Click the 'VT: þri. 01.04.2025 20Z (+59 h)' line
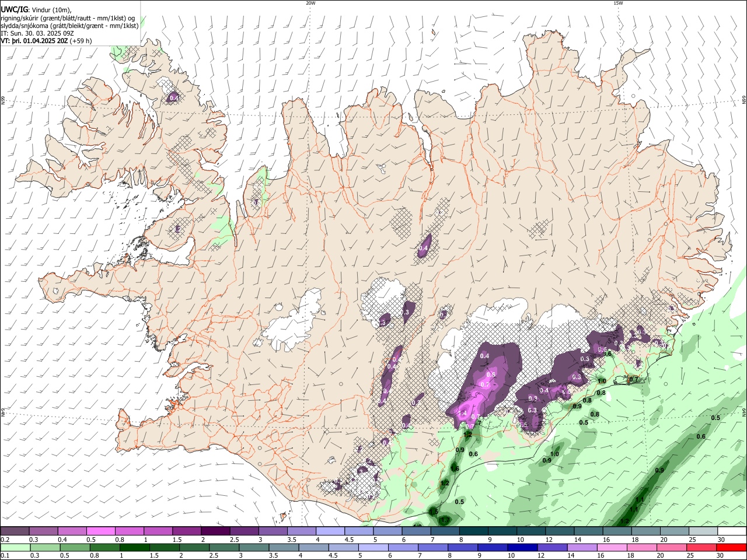 (46, 41)
